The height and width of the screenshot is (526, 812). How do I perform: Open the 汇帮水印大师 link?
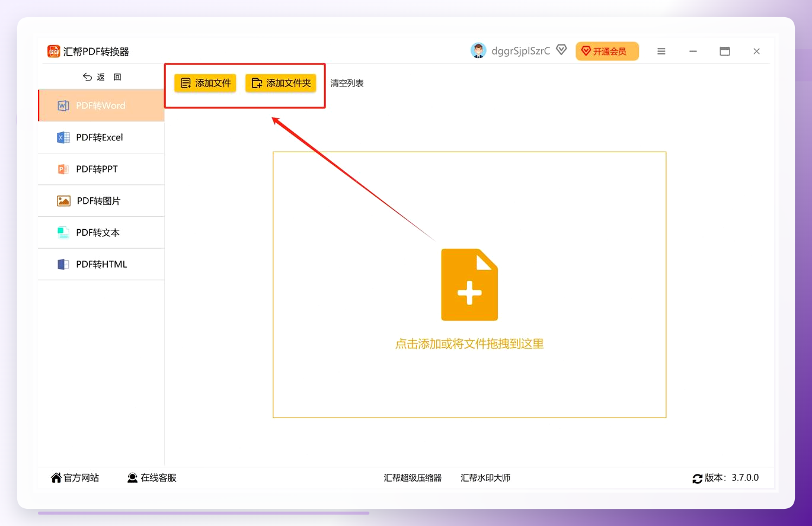[485, 478]
